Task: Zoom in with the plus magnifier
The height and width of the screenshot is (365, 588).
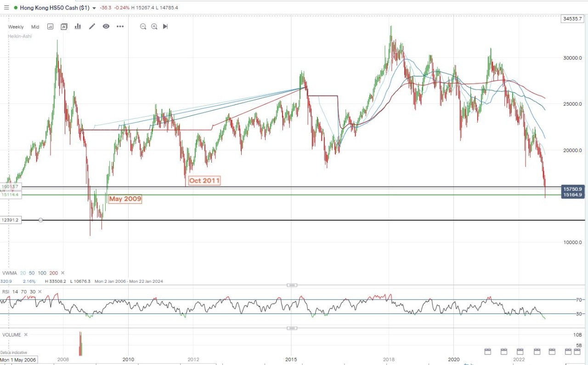Action: pyautogui.click(x=154, y=27)
